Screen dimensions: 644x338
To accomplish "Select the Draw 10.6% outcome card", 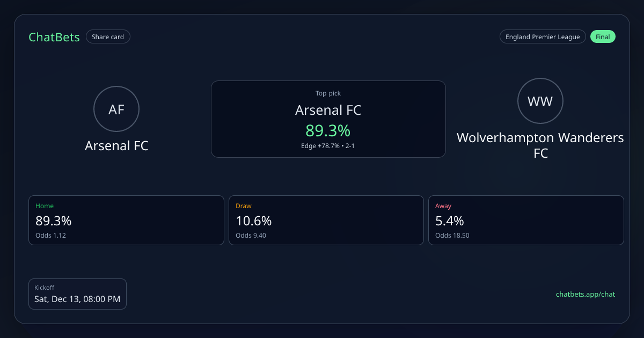I will (x=326, y=220).
